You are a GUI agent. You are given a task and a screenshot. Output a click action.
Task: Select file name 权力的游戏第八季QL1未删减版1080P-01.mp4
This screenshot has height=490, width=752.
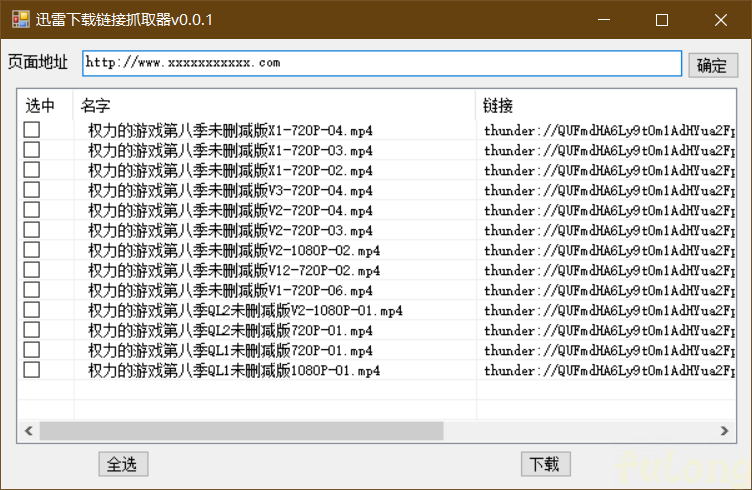pos(234,371)
